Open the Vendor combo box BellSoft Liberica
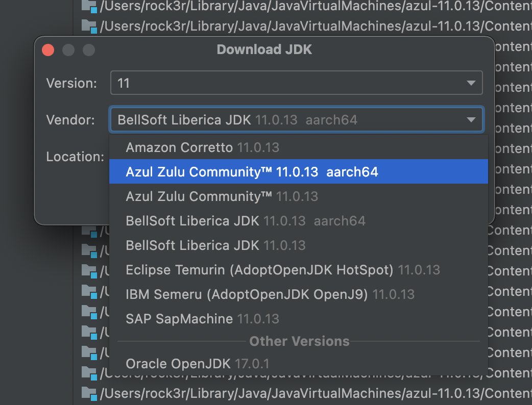532x405 pixels. [x=296, y=119]
